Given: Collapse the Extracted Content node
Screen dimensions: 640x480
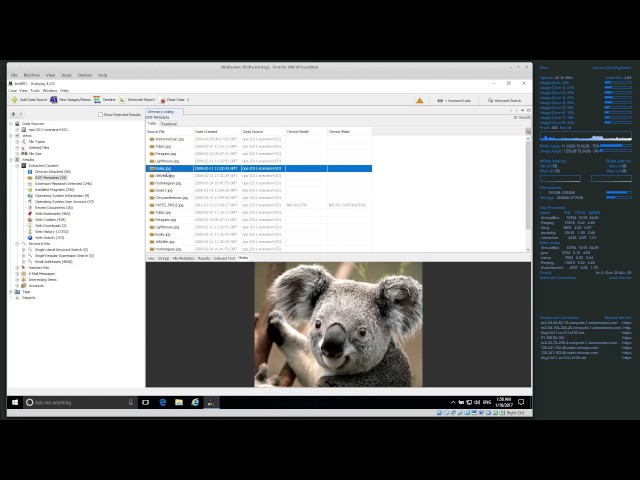Looking at the screenshot, I should (x=17, y=166).
